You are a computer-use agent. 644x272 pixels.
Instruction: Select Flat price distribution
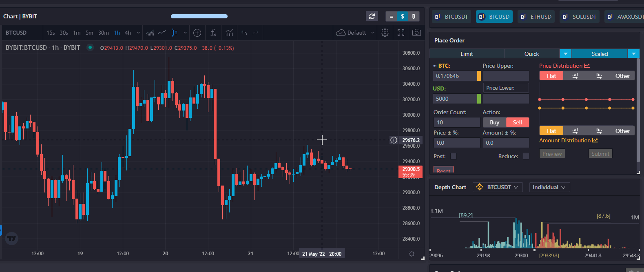[551, 76]
